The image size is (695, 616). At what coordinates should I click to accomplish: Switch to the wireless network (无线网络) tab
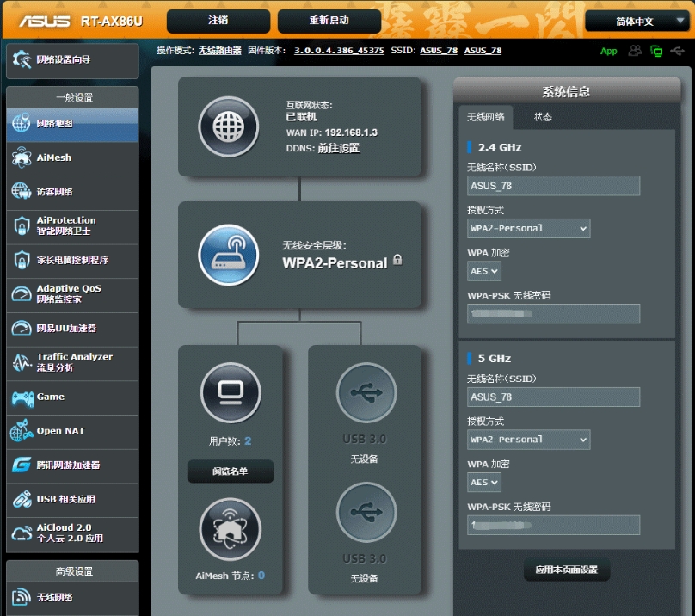486,117
